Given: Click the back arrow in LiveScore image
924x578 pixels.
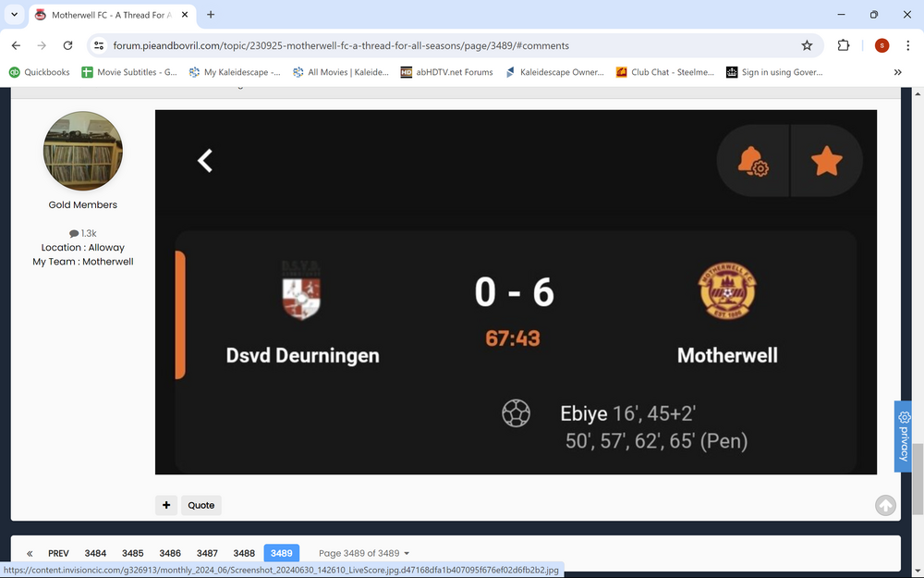Looking at the screenshot, I should click(204, 160).
